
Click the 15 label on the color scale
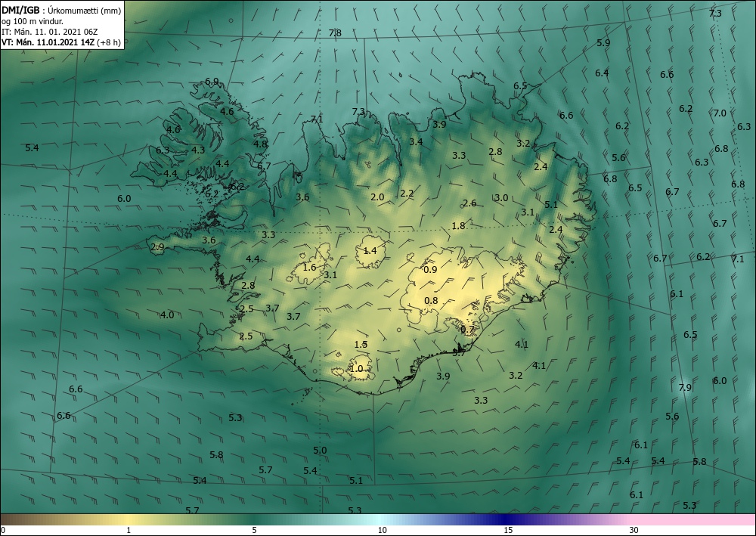coord(508,530)
